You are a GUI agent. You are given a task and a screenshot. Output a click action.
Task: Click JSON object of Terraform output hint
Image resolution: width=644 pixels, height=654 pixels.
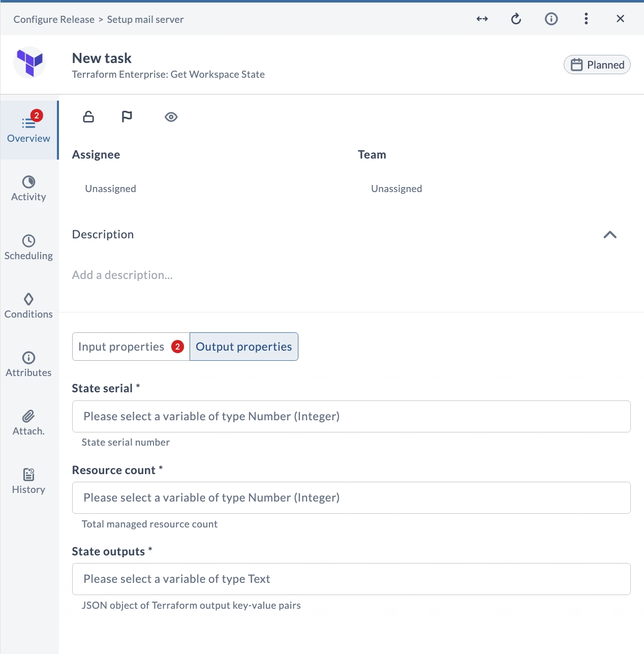(x=191, y=605)
